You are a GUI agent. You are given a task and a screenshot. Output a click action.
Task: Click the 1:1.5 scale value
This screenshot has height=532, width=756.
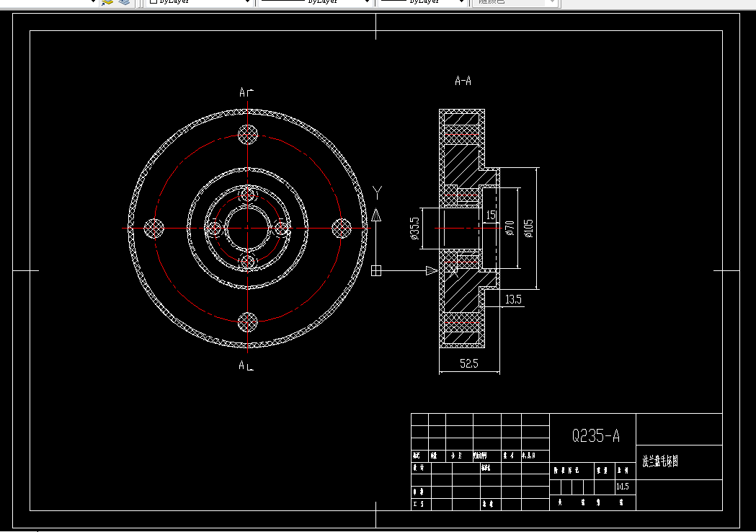(x=623, y=487)
